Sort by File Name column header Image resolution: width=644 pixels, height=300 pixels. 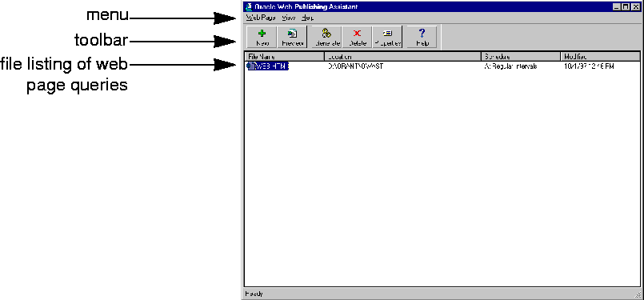[x=285, y=57]
